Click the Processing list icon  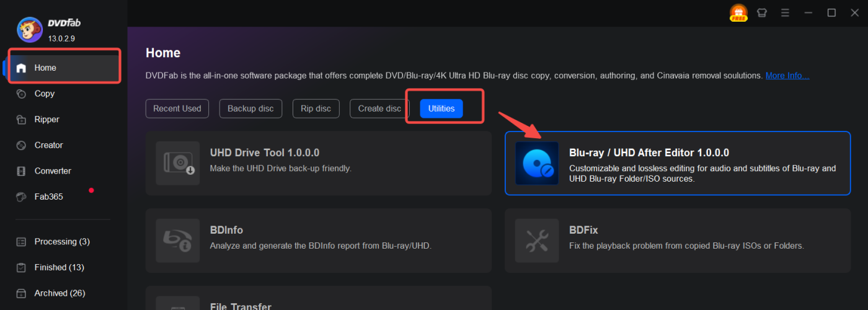pyautogui.click(x=21, y=242)
